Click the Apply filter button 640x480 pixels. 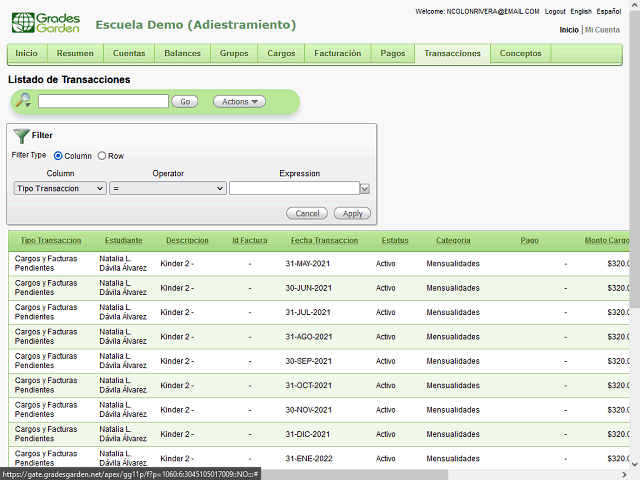tap(353, 213)
